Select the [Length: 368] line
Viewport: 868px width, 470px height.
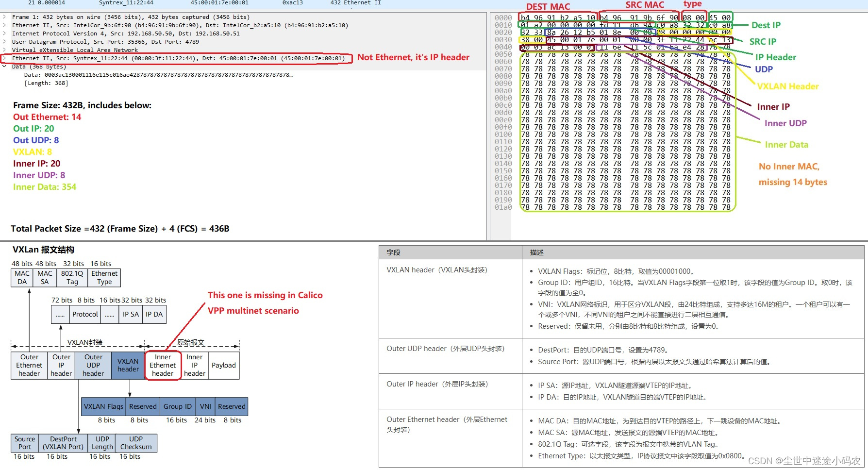click(x=46, y=83)
